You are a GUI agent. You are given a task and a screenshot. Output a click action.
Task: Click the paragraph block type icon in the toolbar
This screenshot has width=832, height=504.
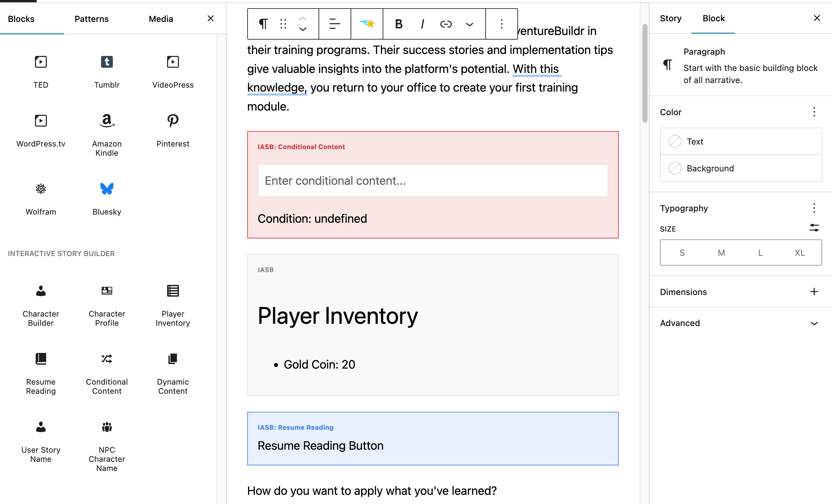pos(263,24)
